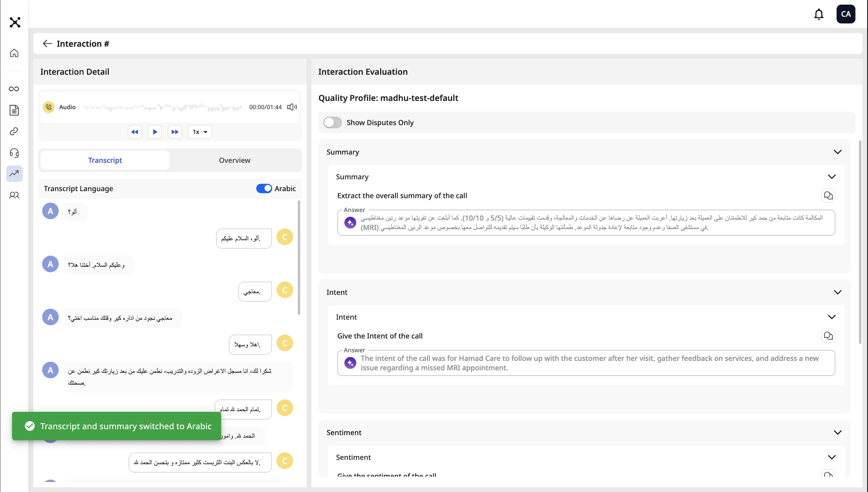Open the Home icon in the sidebar
The width and height of the screenshot is (868, 492).
click(x=14, y=53)
